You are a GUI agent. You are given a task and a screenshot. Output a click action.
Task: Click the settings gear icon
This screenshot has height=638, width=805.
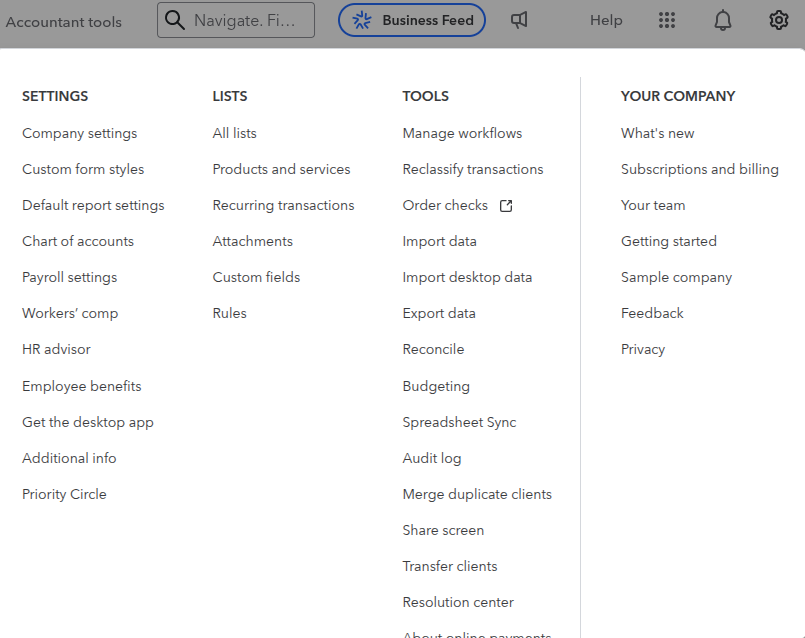[x=779, y=20]
